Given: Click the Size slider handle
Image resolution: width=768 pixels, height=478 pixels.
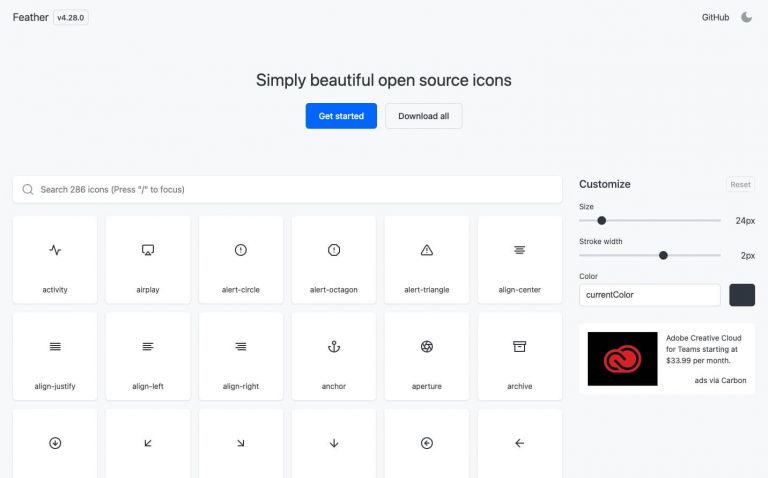Looking at the screenshot, I should 601,220.
